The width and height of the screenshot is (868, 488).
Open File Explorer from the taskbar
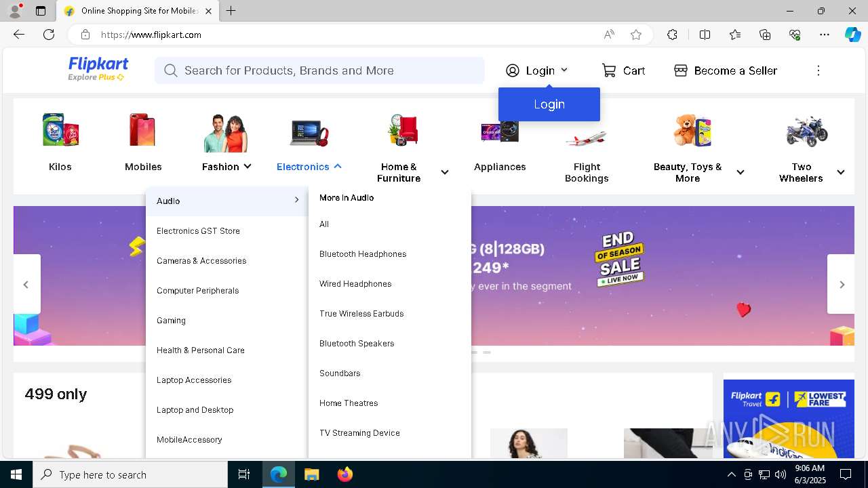pyautogui.click(x=311, y=474)
